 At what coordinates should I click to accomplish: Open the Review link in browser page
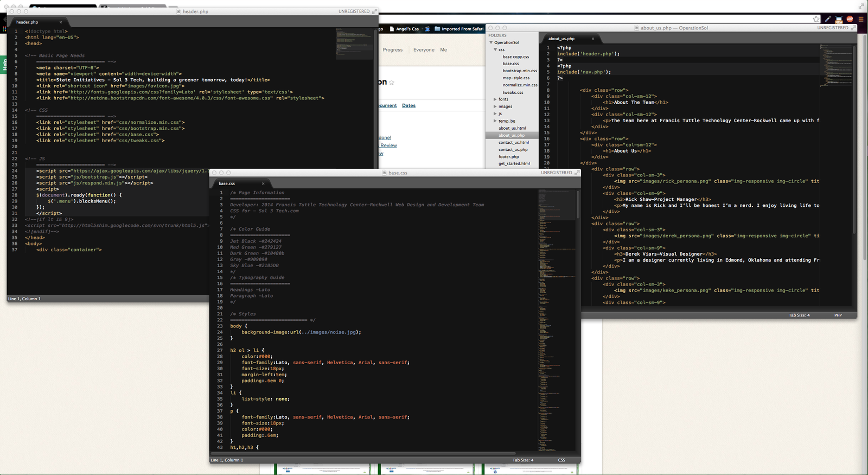388,145
